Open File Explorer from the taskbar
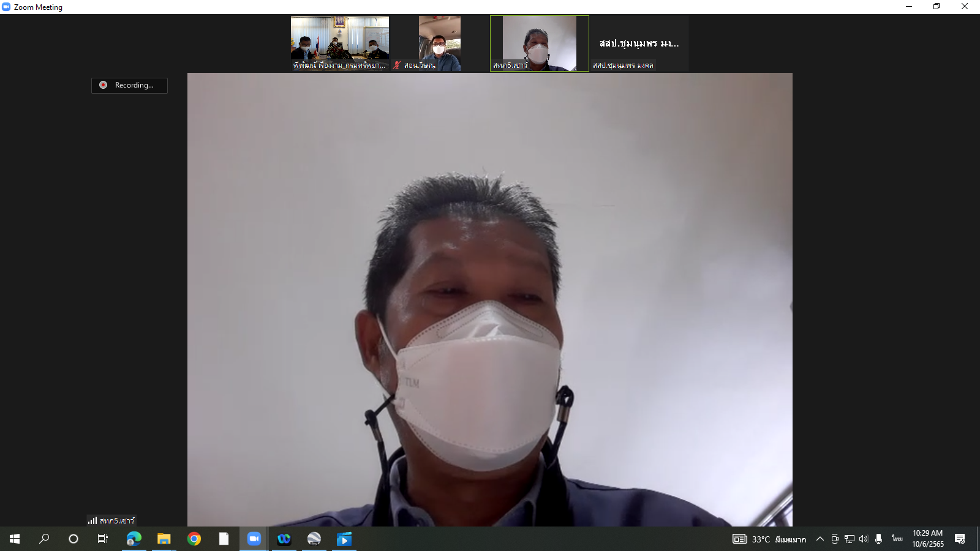The width and height of the screenshot is (980, 551). pos(164,539)
